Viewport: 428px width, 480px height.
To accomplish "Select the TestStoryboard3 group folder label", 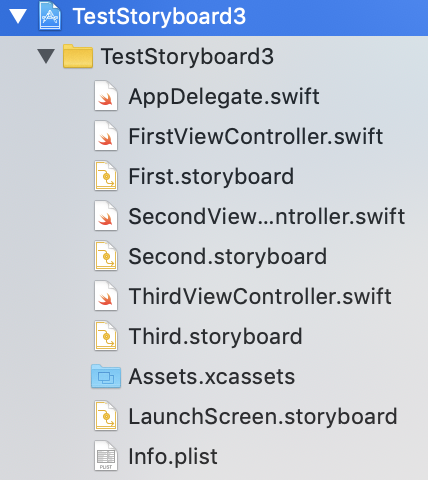I will click(x=187, y=56).
